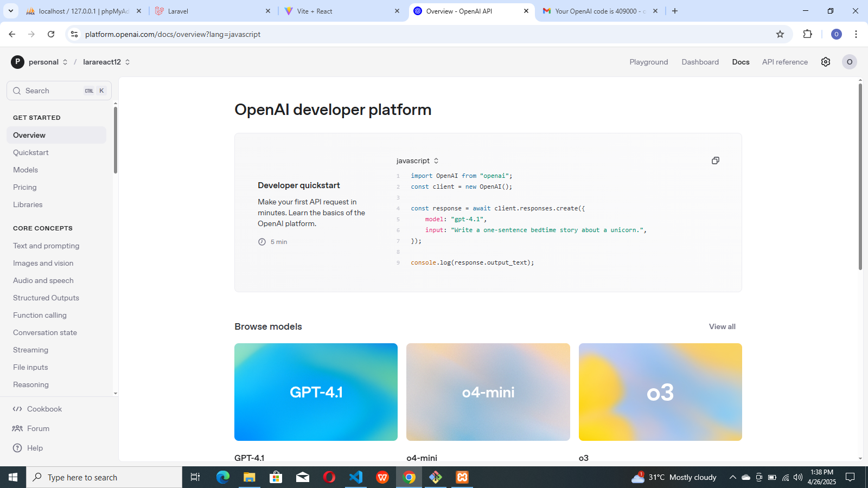Viewport: 868px width, 488px height.
Task: Open the Help link
Action: [x=28, y=448]
